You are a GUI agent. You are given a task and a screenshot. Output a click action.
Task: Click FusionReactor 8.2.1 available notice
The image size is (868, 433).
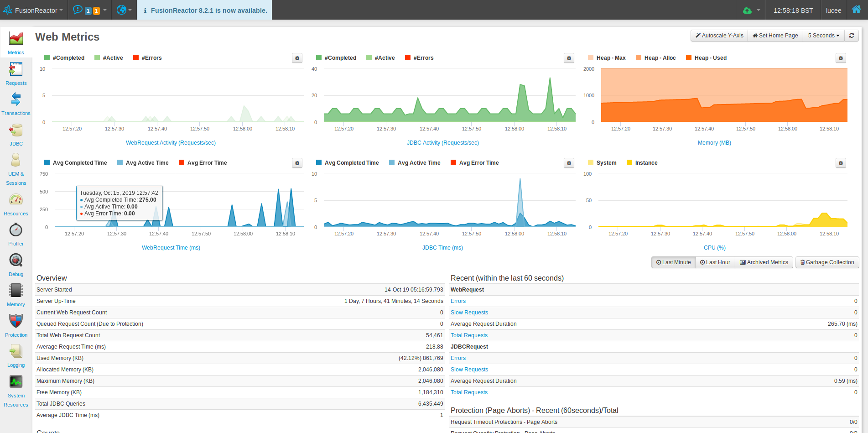pyautogui.click(x=205, y=10)
